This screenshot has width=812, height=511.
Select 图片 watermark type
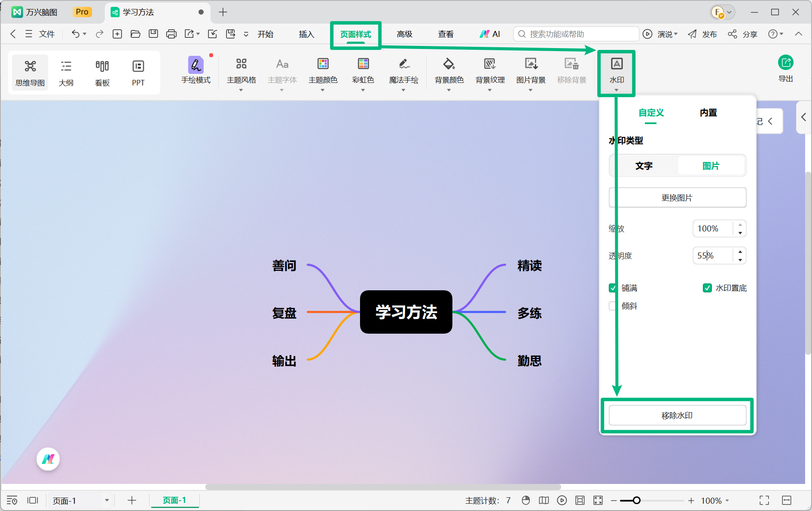point(711,166)
